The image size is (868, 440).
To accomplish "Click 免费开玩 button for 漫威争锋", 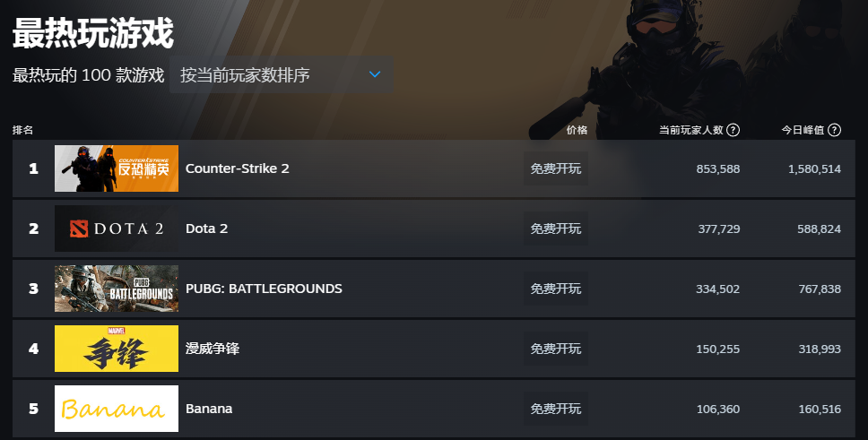I will 556,349.
